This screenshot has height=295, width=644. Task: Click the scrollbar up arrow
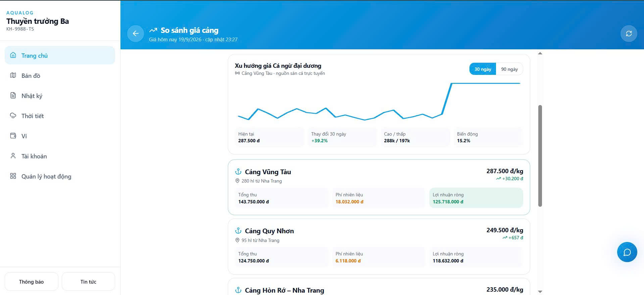click(540, 53)
